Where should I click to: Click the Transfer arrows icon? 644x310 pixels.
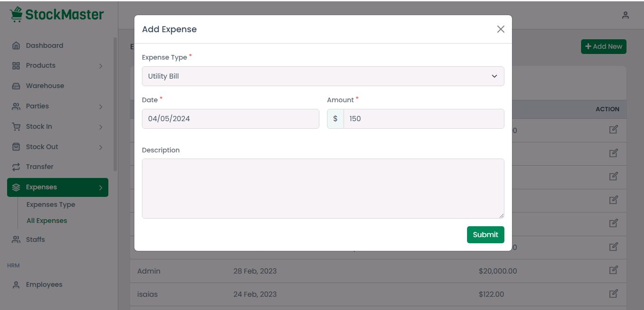coord(16,167)
